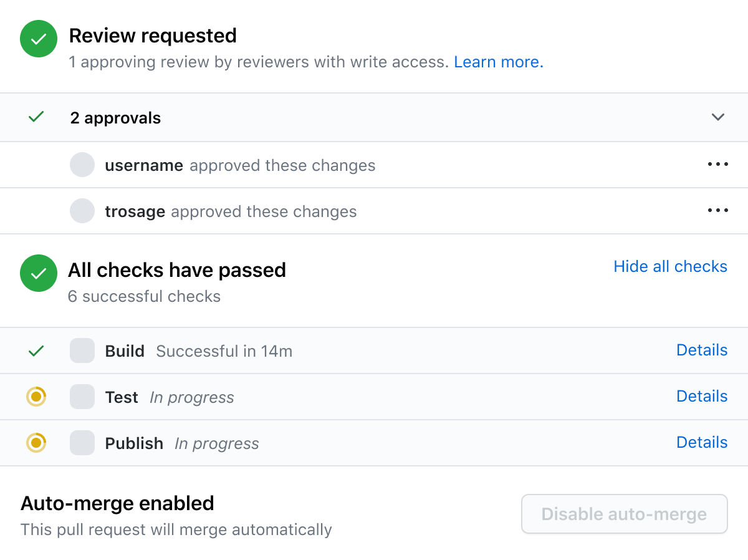
Task: Click the All checks have passed check icon
Action: pyautogui.click(x=38, y=273)
